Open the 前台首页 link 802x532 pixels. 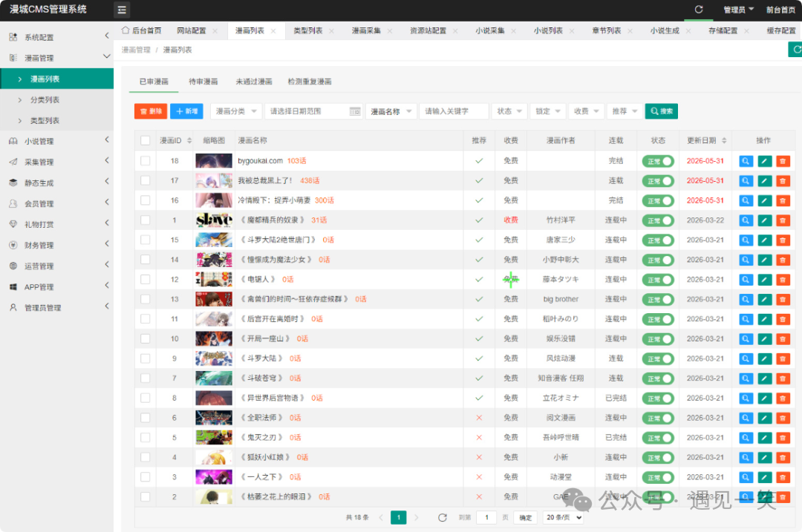coord(780,10)
